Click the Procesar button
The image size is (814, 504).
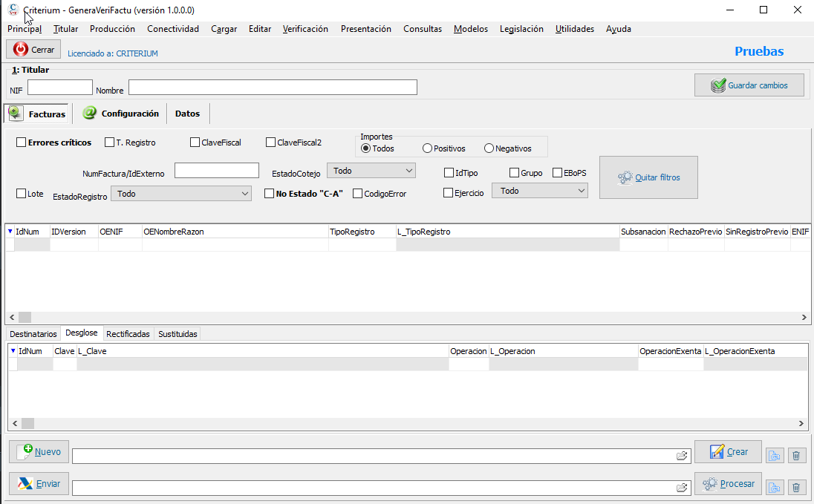728,484
